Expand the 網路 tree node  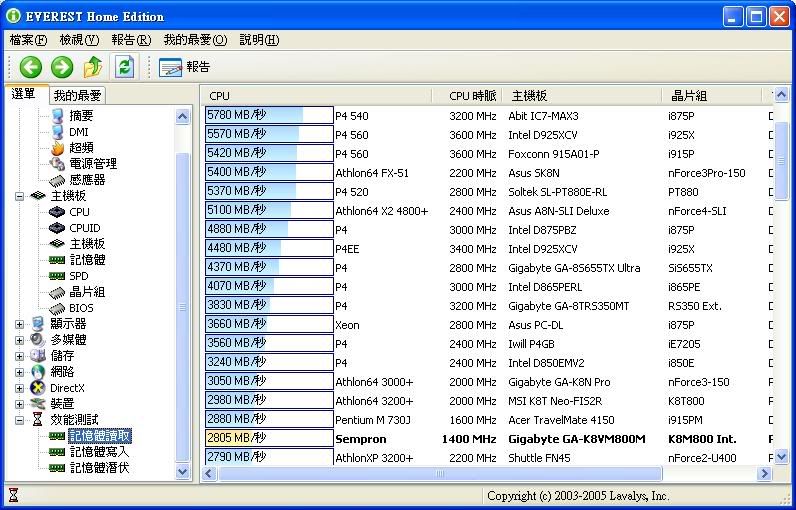point(19,372)
